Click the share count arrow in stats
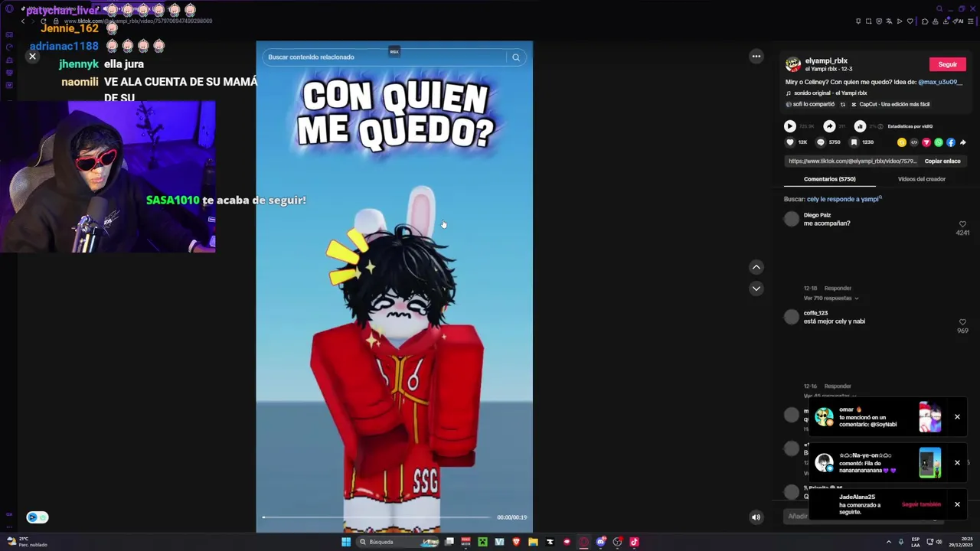The image size is (980, 551). point(829,126)
